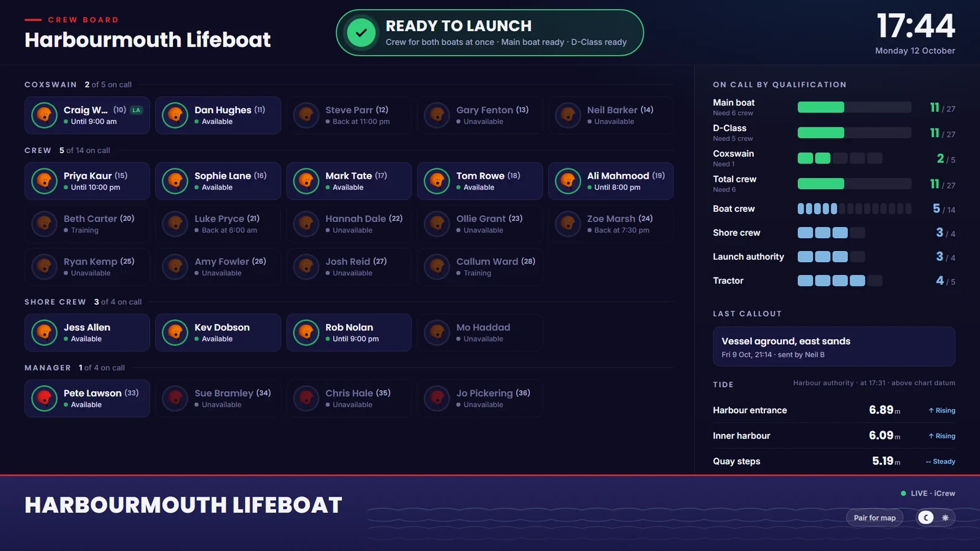Open the Vessel aground, east sands callout

click(834, 347)
